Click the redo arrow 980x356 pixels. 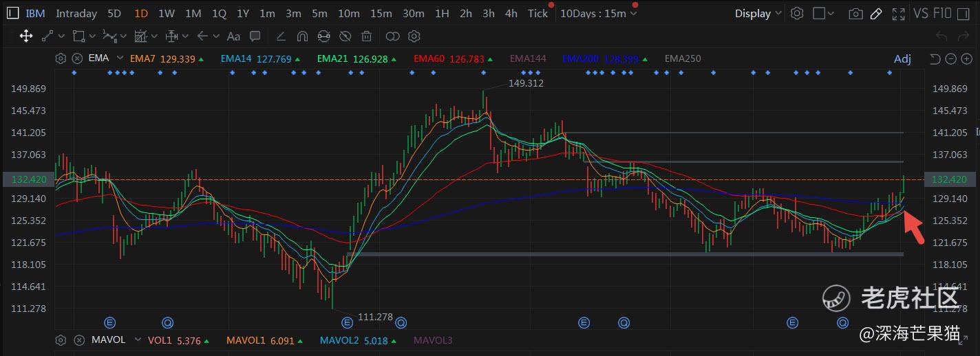pyautogui.click(x=965, y=36)
